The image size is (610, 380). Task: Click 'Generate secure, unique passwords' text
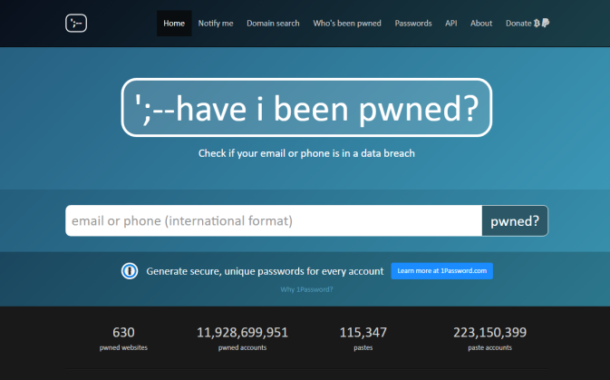(265, 271)
